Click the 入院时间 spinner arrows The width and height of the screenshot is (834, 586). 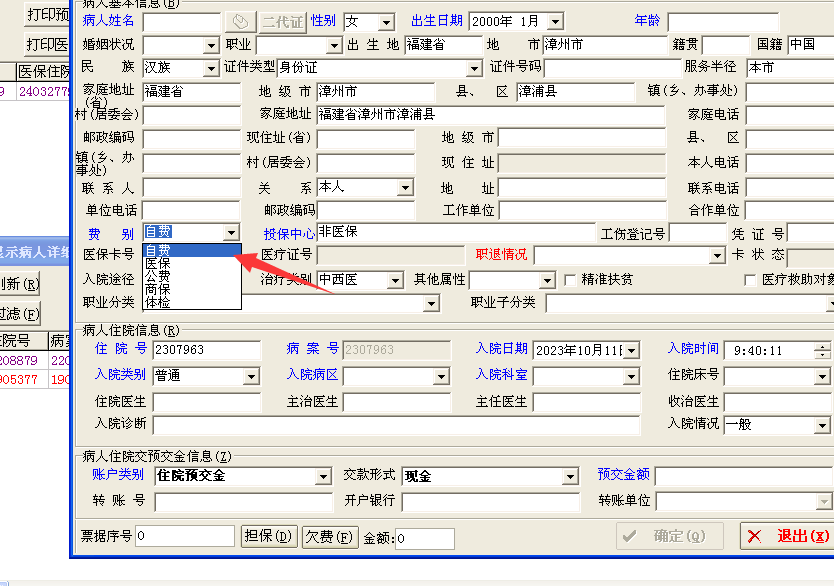click(x=822, y=351)
